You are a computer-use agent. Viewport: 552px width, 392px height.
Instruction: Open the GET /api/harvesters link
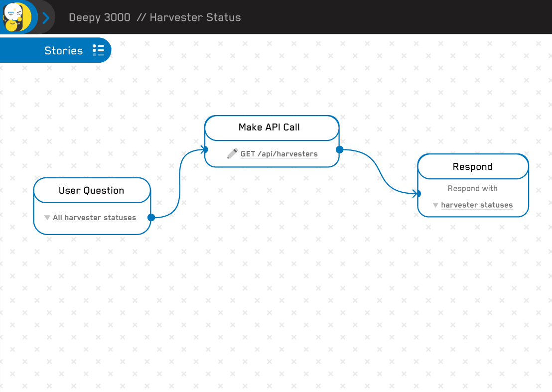point(278,153)
